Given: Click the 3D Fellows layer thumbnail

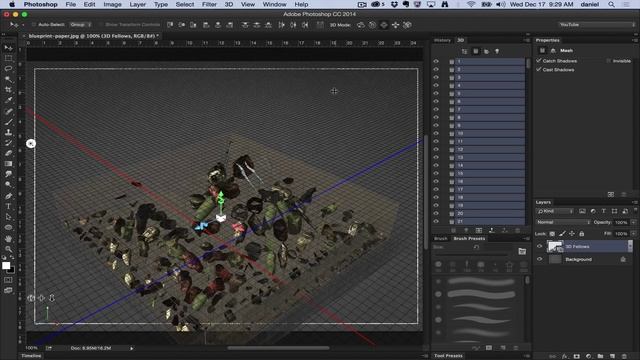Looking at the screenshot, I should pos(554,246).
